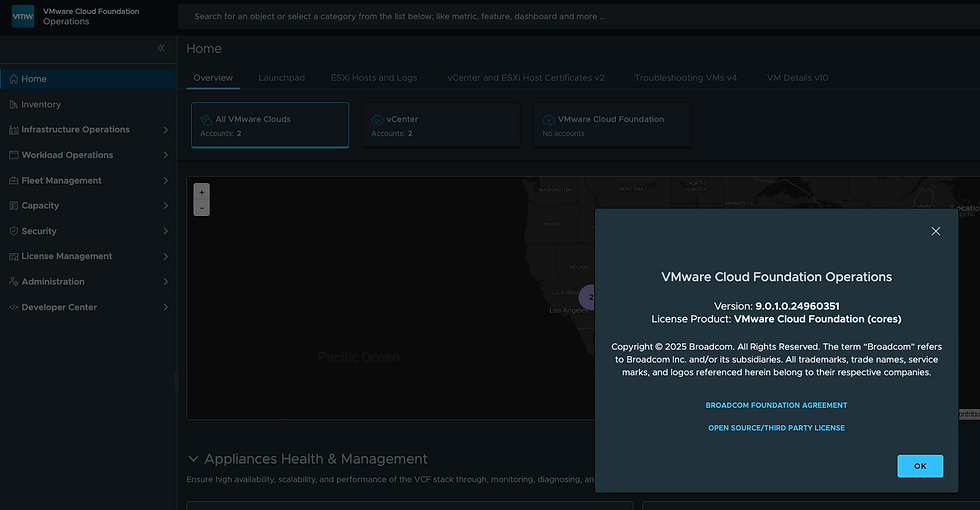Open vCenter and ESXi Host Certificates v2 tab
Viewport: 980px width, 510px height.
[x=526, y=78]
